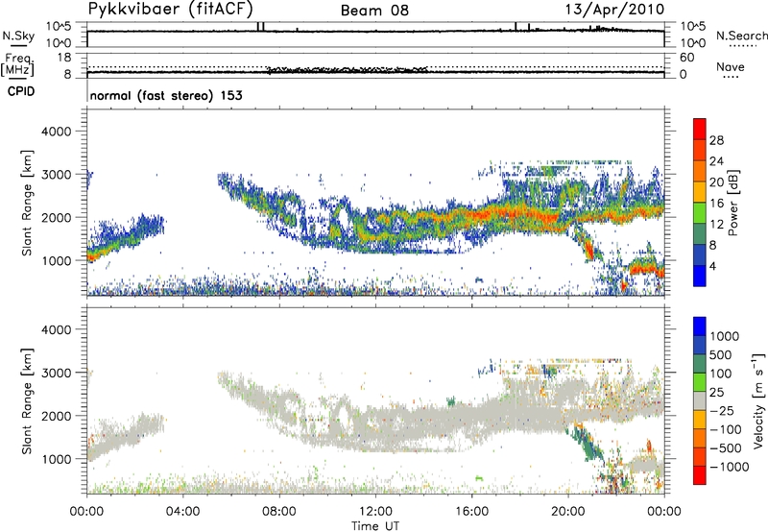The width and height of the screenshot is (768, 532).
Task: Select Velocity colorbar segment between -100 and -25
Action: point(700,420)
